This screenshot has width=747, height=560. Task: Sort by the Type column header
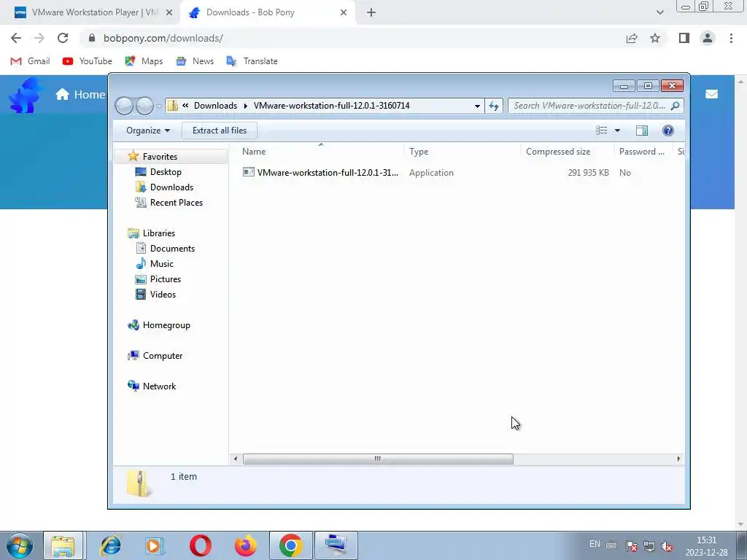point(462,152)
